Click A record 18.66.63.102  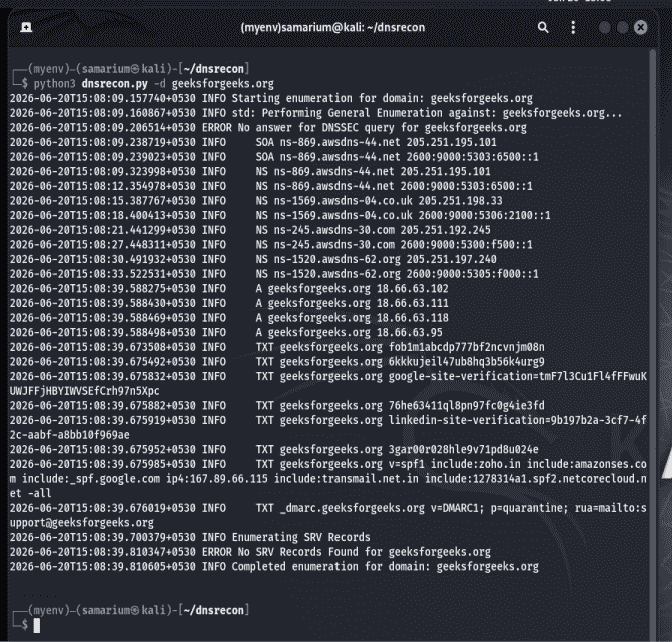(x=229, y=288)
